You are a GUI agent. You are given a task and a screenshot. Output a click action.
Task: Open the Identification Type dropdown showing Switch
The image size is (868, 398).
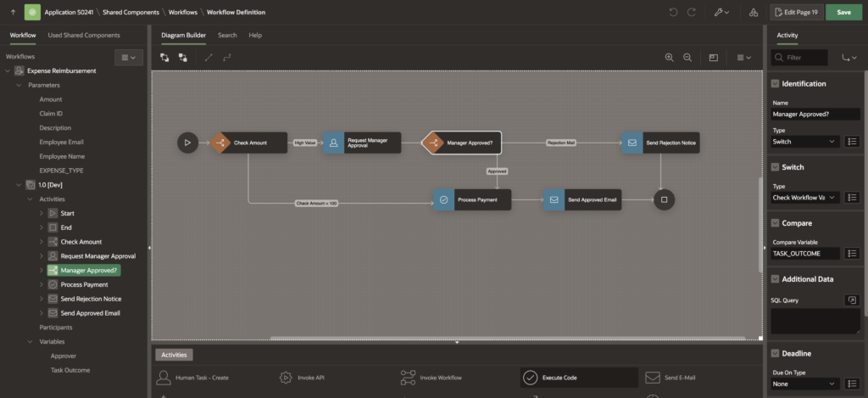805,141
